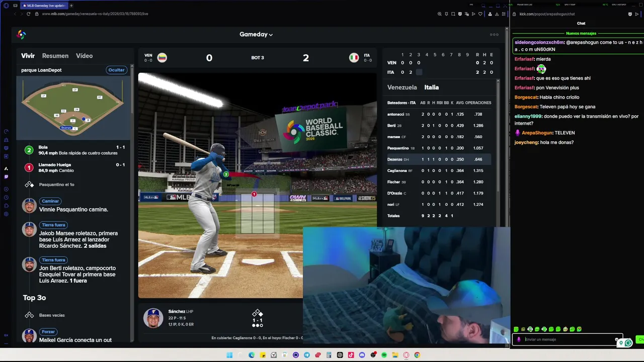Select the Pasquantino batter row
The width and height of the screenshot is (644, 362).
tap(439, 148)
